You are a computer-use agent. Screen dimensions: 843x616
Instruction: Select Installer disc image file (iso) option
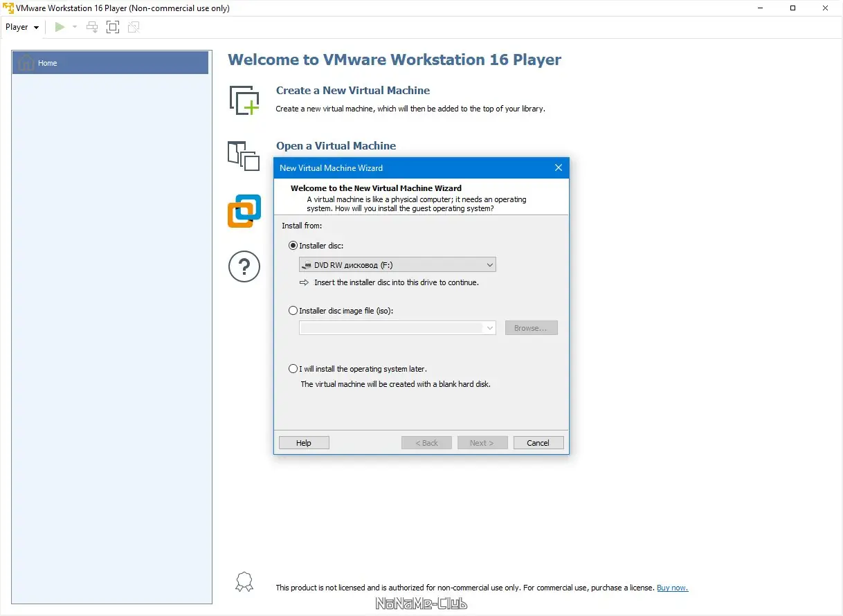[293, 311]
